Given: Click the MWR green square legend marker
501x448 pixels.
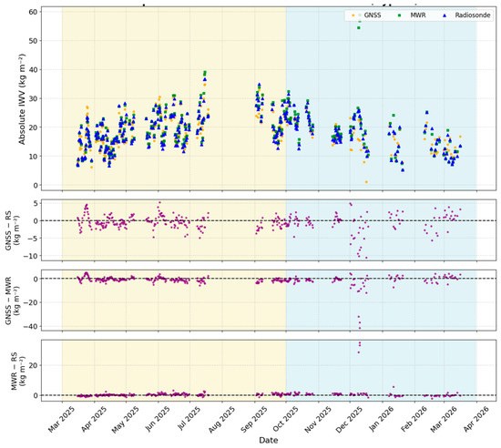Looking at the screenshot, I should point(399,15).
